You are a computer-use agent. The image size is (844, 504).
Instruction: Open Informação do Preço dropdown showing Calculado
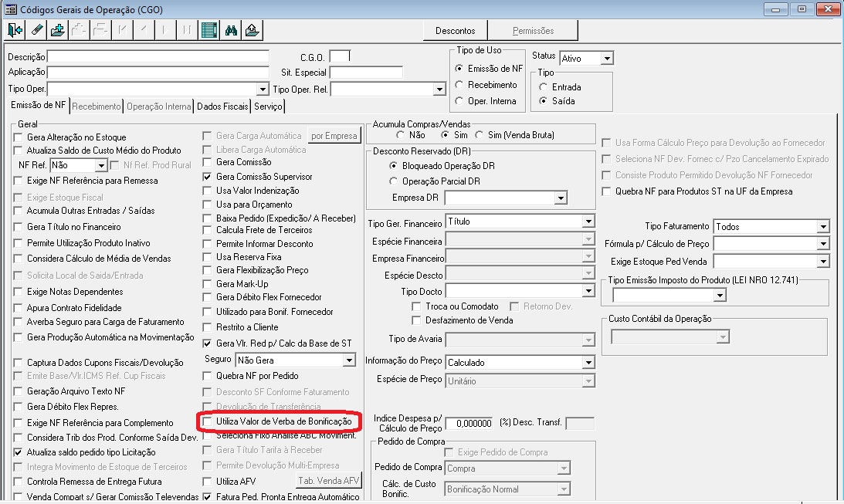tap(588, 363)
